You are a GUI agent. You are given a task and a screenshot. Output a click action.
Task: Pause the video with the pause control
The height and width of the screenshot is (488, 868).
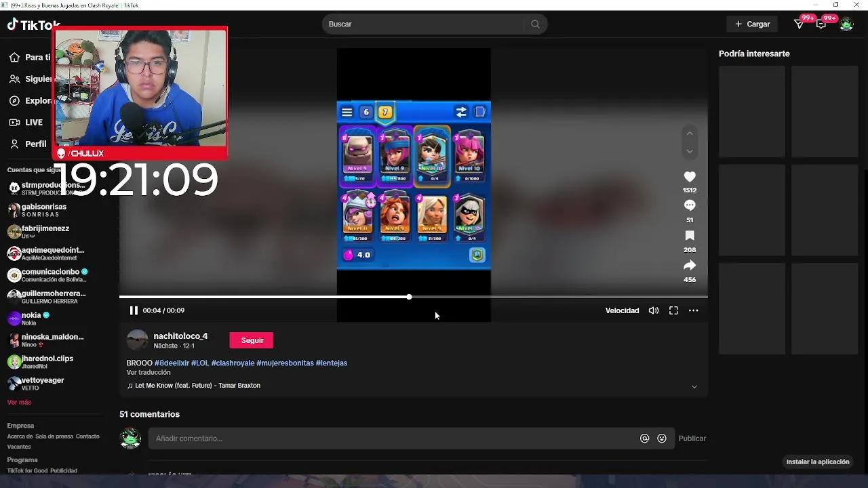[133, 310]
